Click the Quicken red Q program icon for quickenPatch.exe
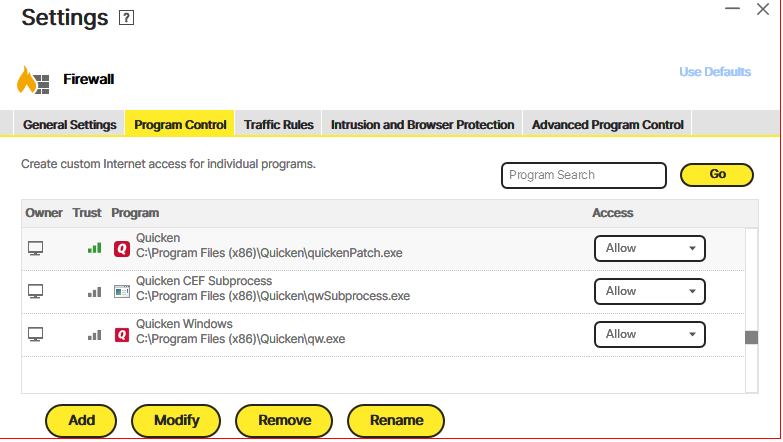The height and width of the screenshot is (442, 783). coord(122,248)
